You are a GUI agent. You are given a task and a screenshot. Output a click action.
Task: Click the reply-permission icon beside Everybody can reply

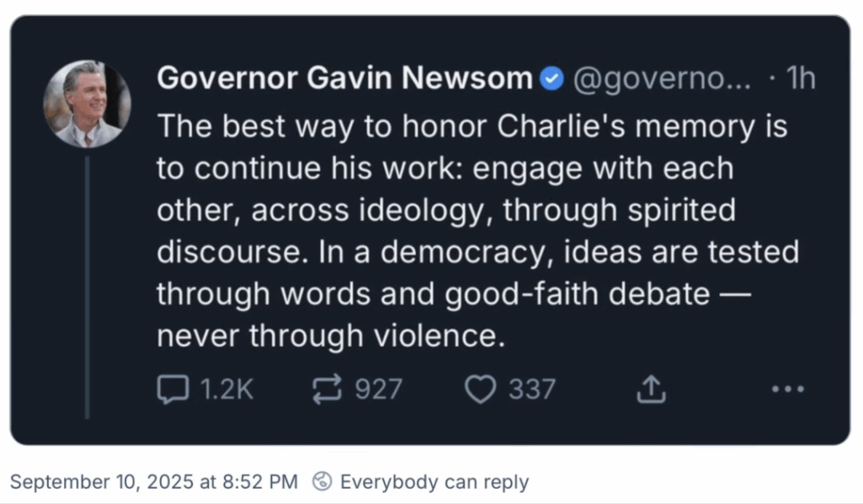click(321, 482)
